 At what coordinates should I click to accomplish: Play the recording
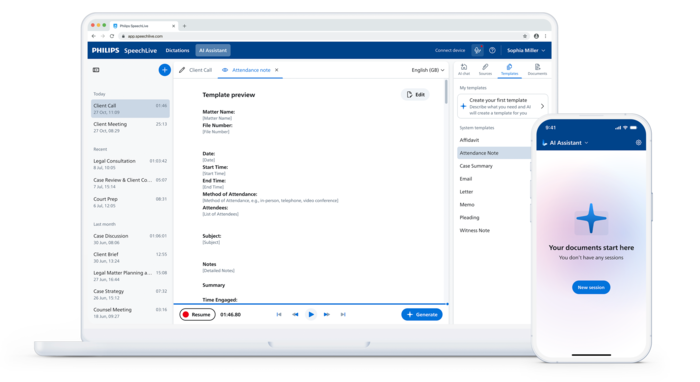(x=311, y=315)
